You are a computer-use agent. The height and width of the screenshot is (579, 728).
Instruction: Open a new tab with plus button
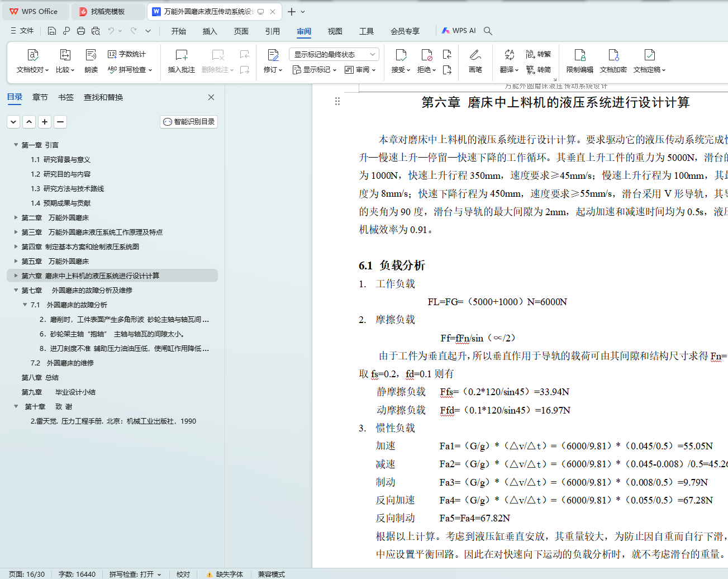(292, 11)
